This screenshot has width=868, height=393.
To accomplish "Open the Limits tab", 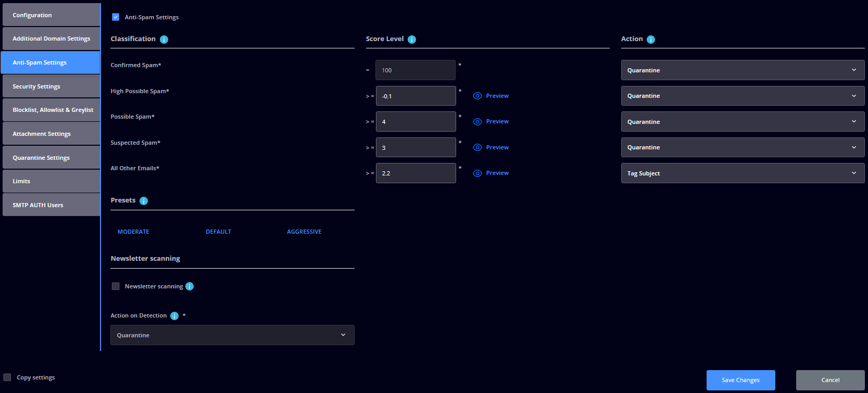I will coord(51,181).
